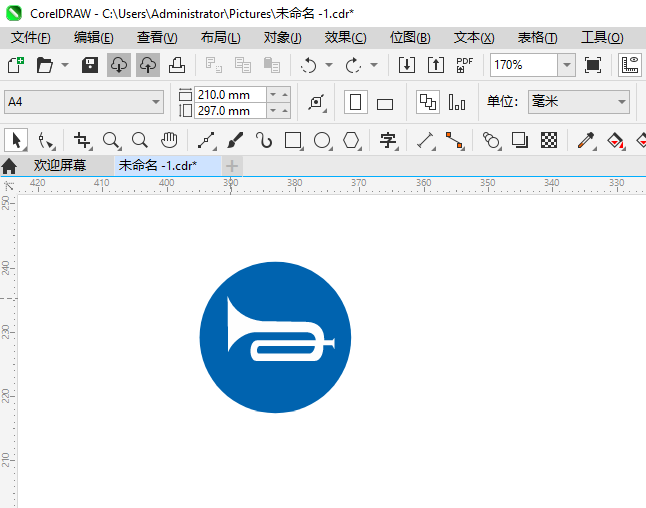This screenshot has width=646, height=508.
Task: Toggle landscape page orientation
Action: 385,104
